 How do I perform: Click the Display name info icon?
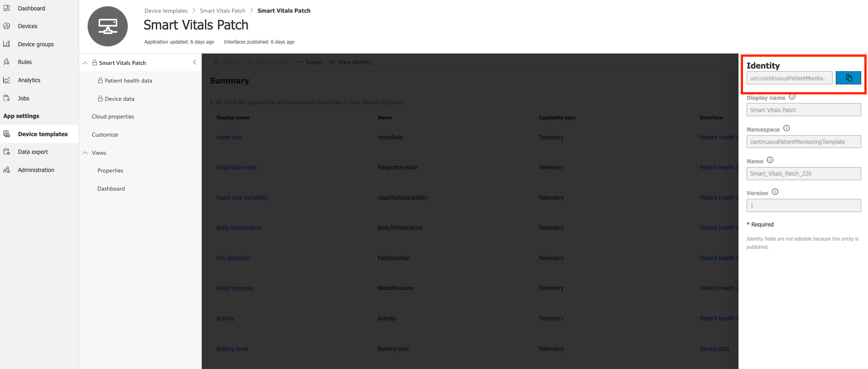click(792, 97)
